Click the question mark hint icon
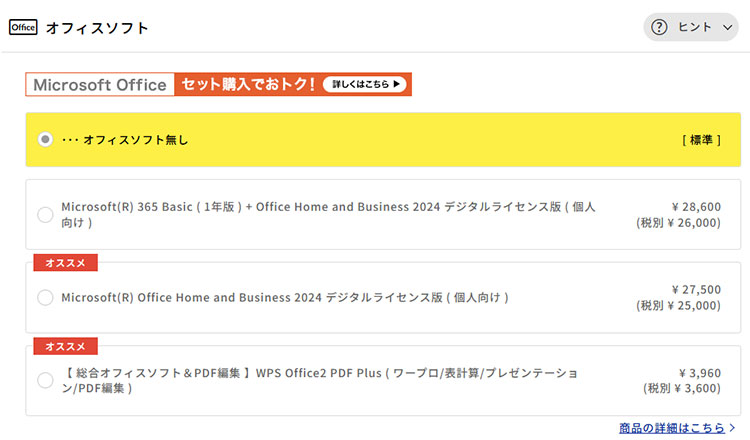The height and width of the screenshot is (440, 750). click(659, 27)
